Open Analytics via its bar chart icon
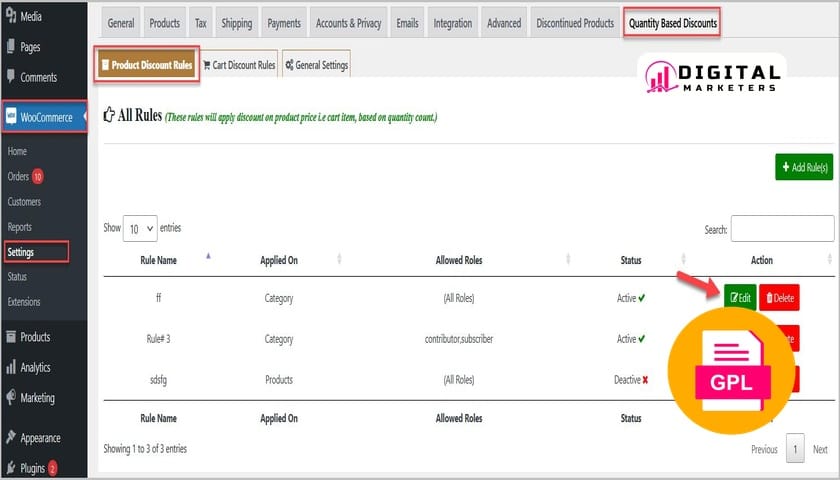Screen dimensions: 840x480 click(x=10, y=367)
